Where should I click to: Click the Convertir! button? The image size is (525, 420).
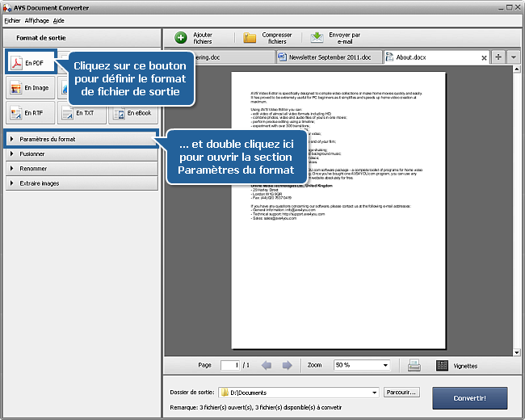[x=469, y=397]
